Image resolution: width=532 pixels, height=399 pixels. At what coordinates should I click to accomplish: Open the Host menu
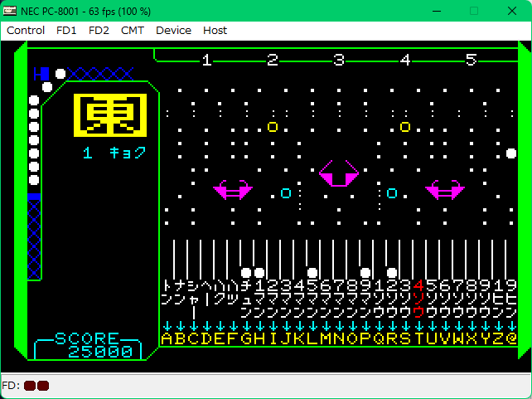point(215,31)
